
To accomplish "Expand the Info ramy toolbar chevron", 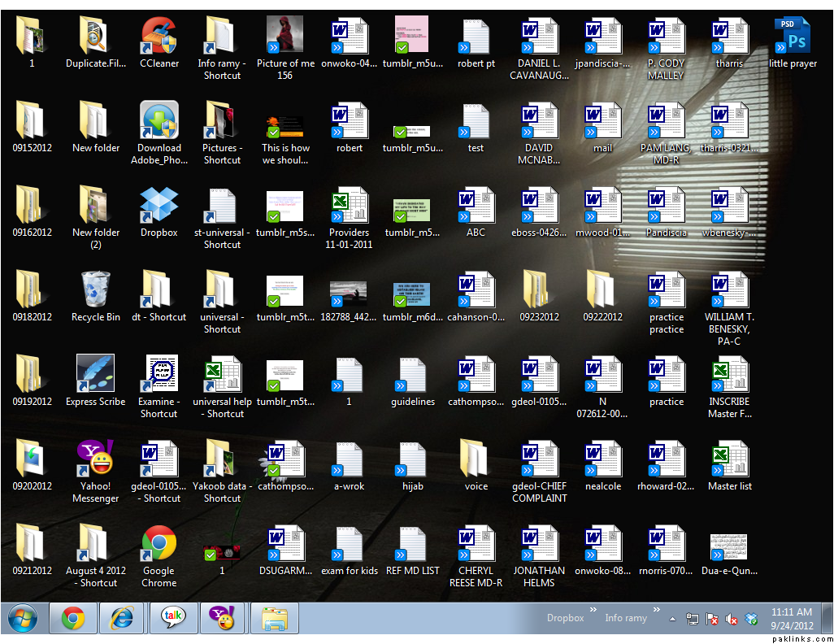I will 657,609.
